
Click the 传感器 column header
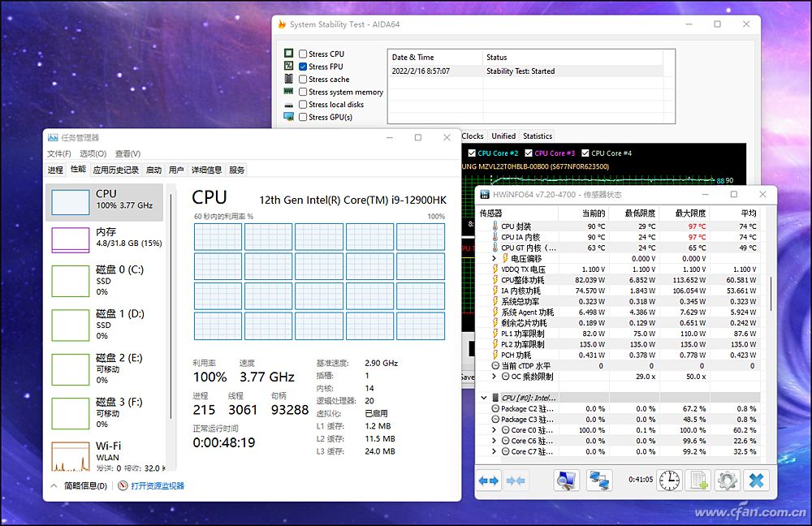(x=517, y=213)
